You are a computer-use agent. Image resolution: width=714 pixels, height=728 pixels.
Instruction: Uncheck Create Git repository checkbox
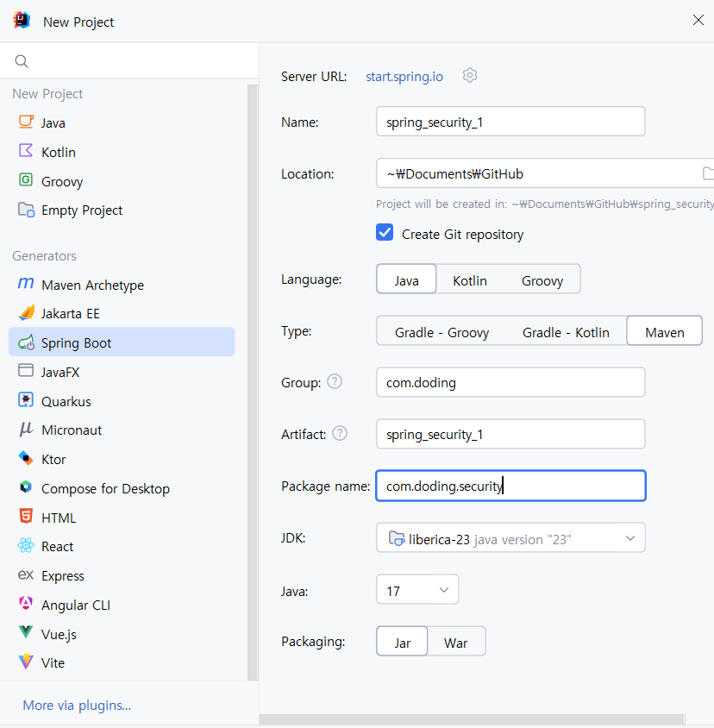pos(385,232)
